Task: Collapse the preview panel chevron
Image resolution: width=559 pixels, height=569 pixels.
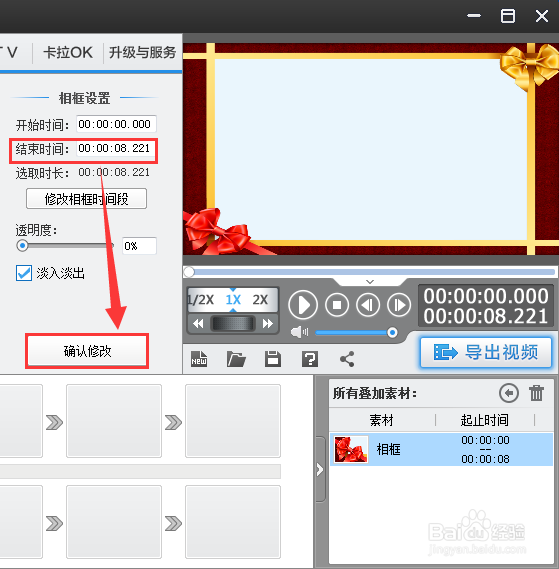Action: coord(370,282)
